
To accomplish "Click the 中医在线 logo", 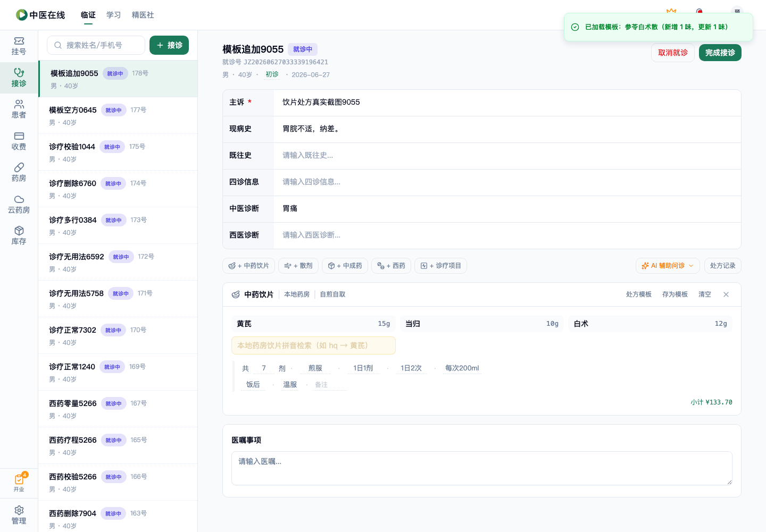I will 40,15.
